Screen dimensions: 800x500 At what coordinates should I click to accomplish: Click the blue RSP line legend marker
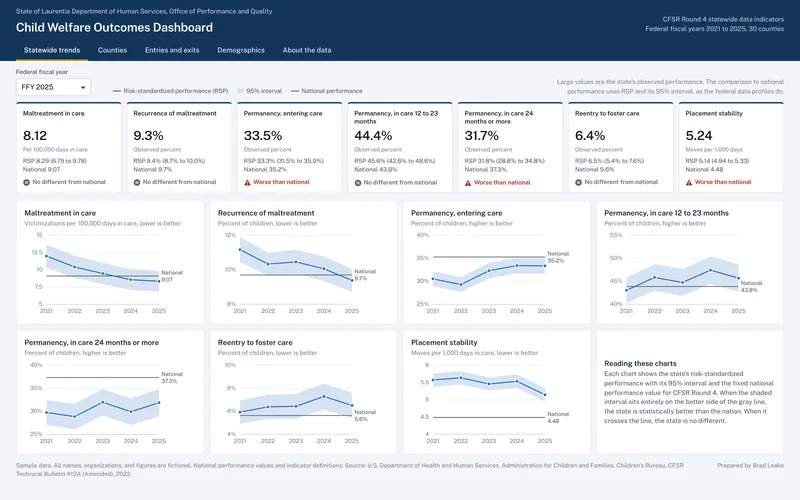click(x=117, y=91)
